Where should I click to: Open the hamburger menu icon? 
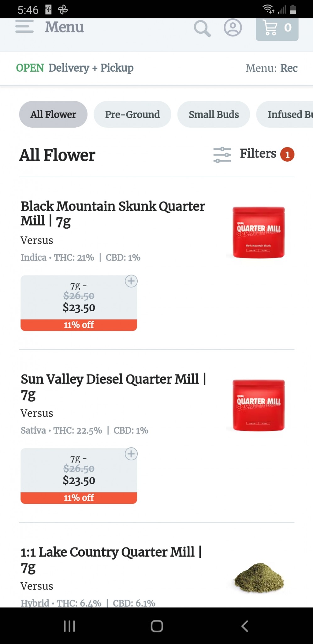[24, 27]
